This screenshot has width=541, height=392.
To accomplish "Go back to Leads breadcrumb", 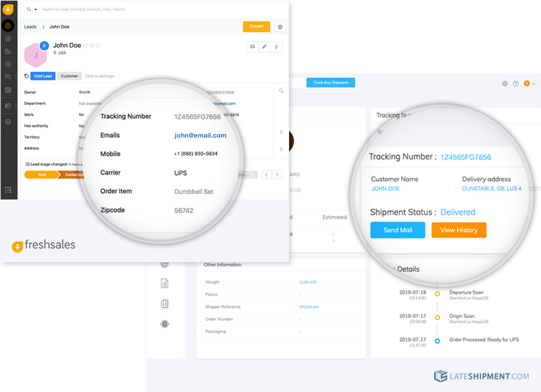I will [x=30, y=27].
